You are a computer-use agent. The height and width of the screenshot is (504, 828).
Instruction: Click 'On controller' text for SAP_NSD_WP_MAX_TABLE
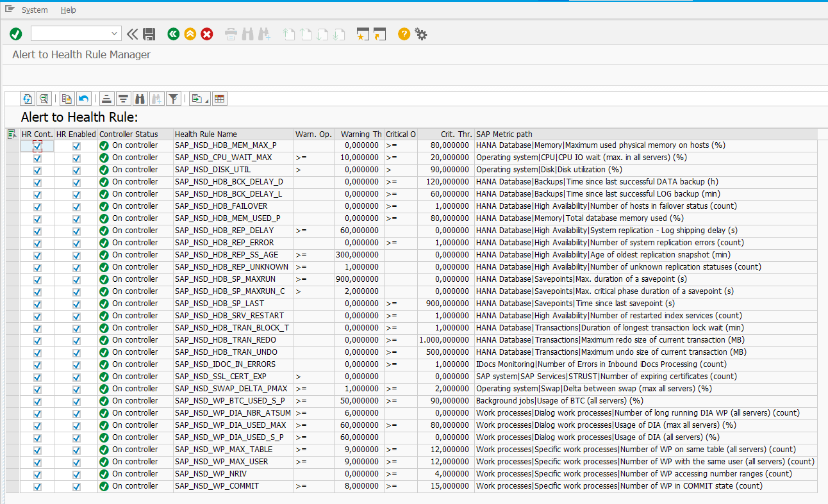point(135,450)
